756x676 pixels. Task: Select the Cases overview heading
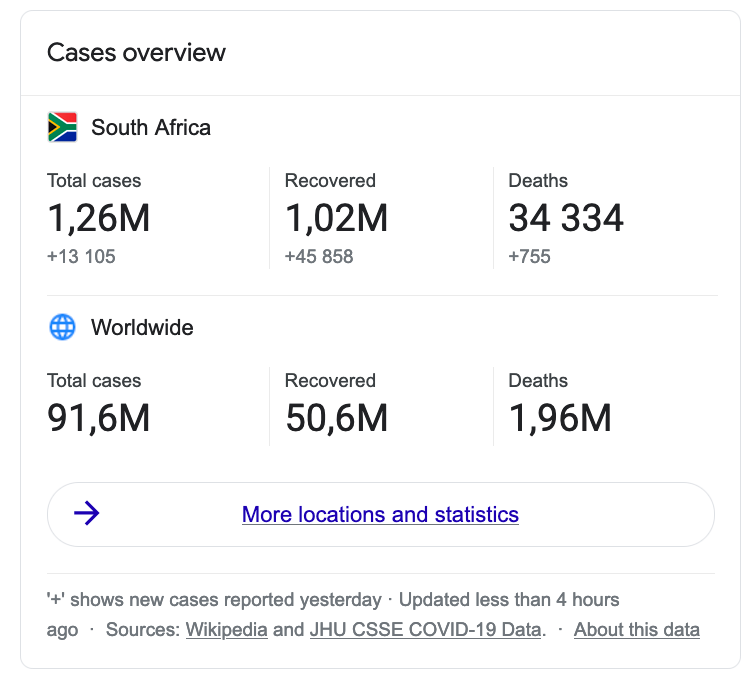point(137,52)
